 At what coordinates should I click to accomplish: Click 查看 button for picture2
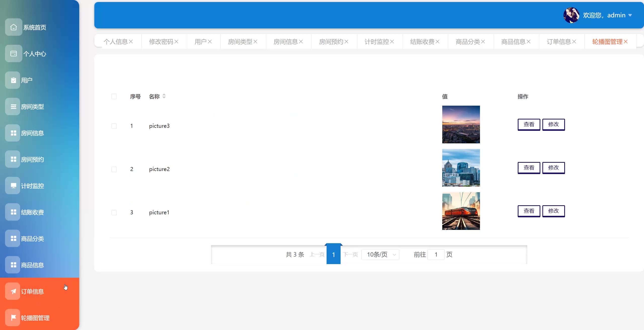[x=529, y=168]
